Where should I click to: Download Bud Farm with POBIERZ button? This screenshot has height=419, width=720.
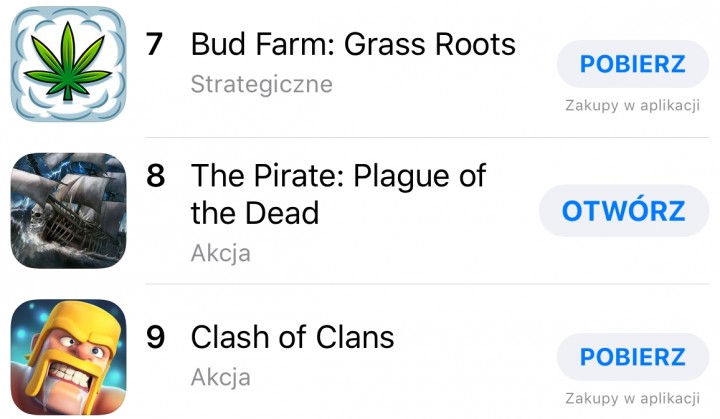632,64
